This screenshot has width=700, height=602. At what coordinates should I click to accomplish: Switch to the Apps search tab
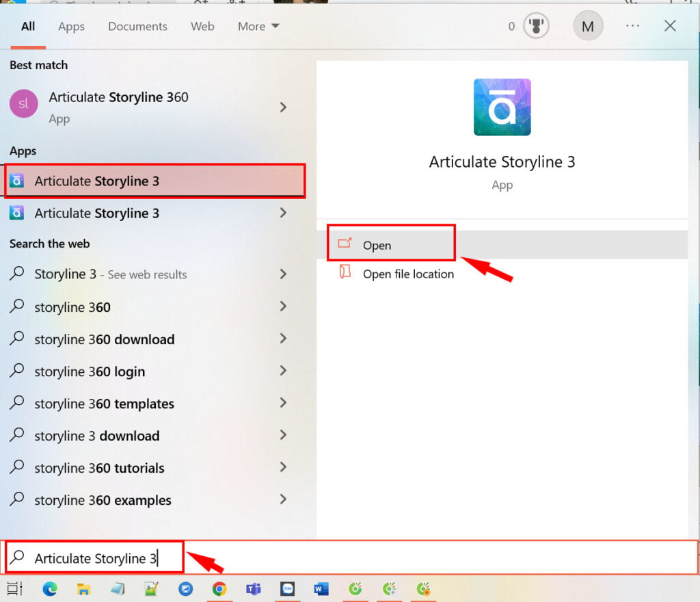[71, 27]
